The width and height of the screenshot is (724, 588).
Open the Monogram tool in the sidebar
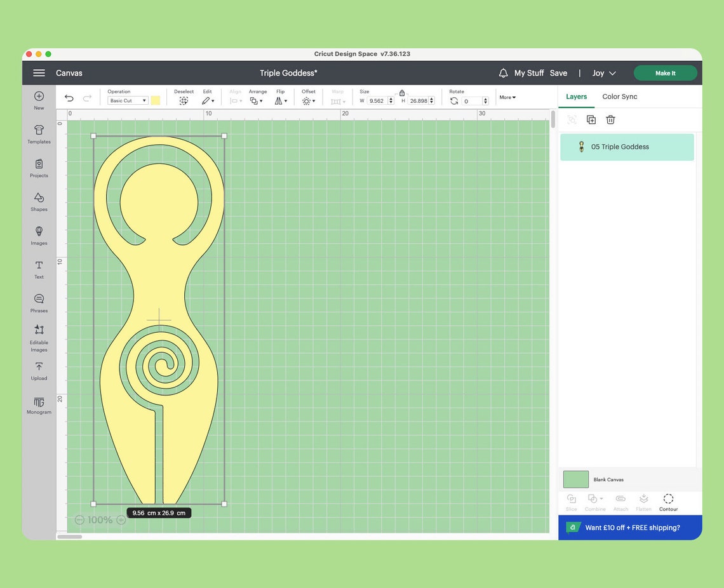point(39,406)
